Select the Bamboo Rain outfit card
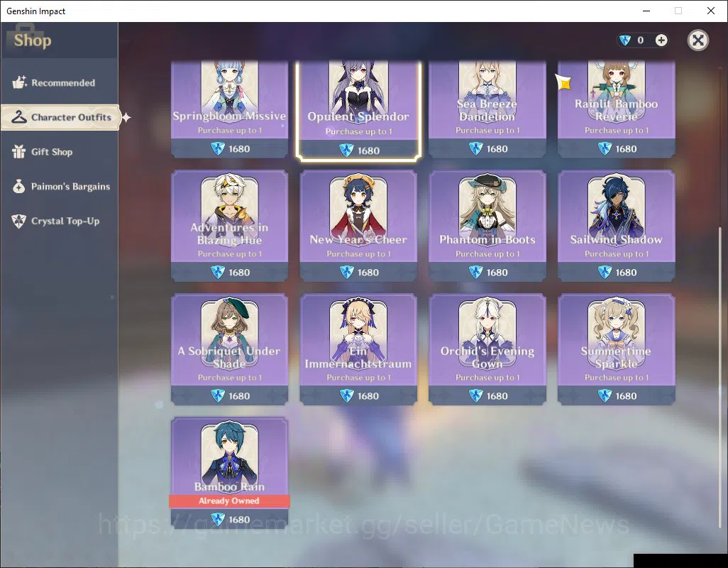Image resolution: width=728 pixels, height=568 pixels. pyautogui.click(x=229, y=473)
